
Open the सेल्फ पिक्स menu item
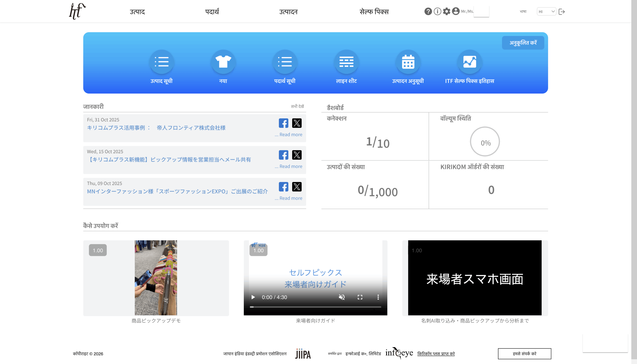pos(374,12)
